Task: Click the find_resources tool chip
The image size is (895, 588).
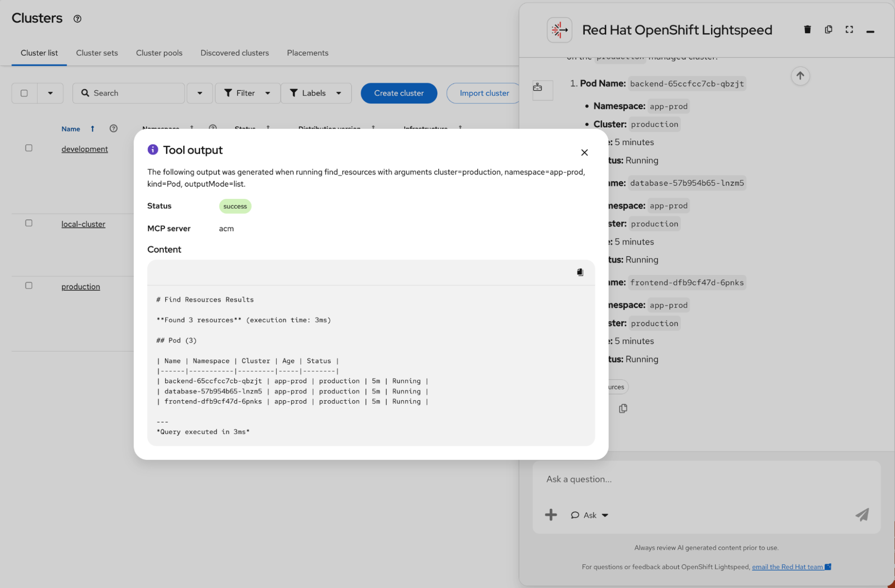Action: [x=618, y=387]
